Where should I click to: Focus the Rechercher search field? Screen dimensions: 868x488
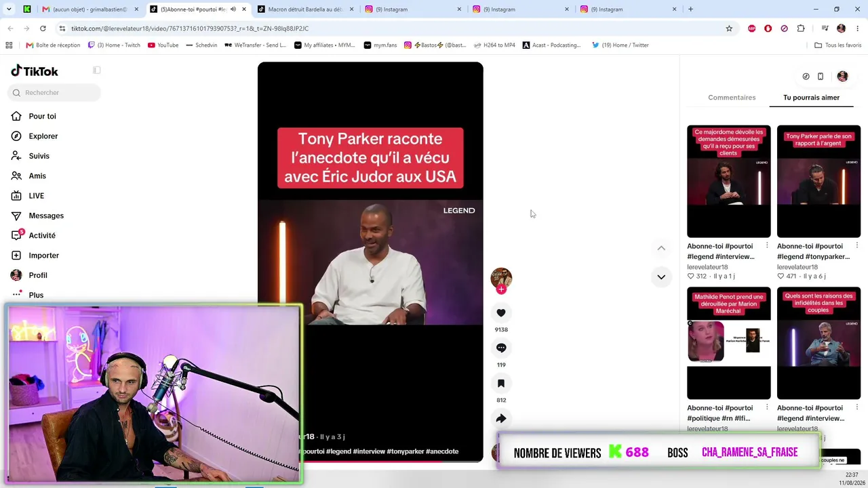pyautogui.click(x=54, y=92)
